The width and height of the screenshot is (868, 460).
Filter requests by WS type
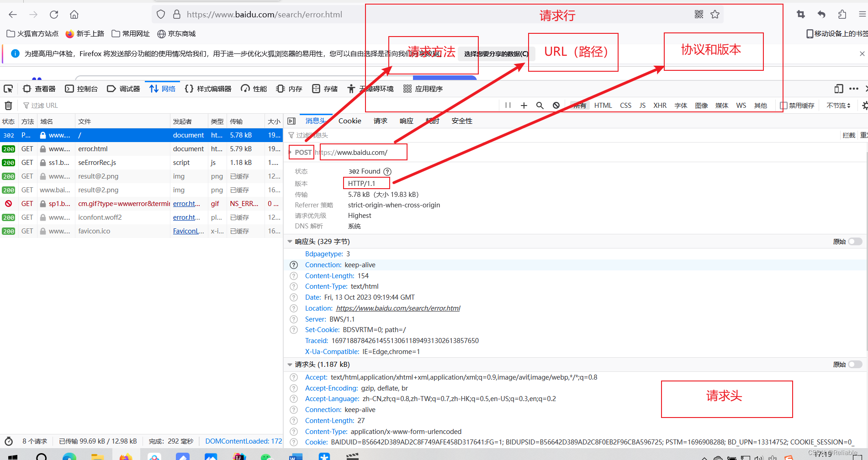[741, 106]
